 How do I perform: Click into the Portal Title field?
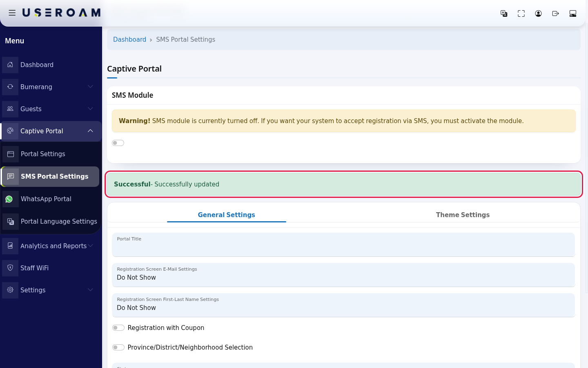click(343, 245)
